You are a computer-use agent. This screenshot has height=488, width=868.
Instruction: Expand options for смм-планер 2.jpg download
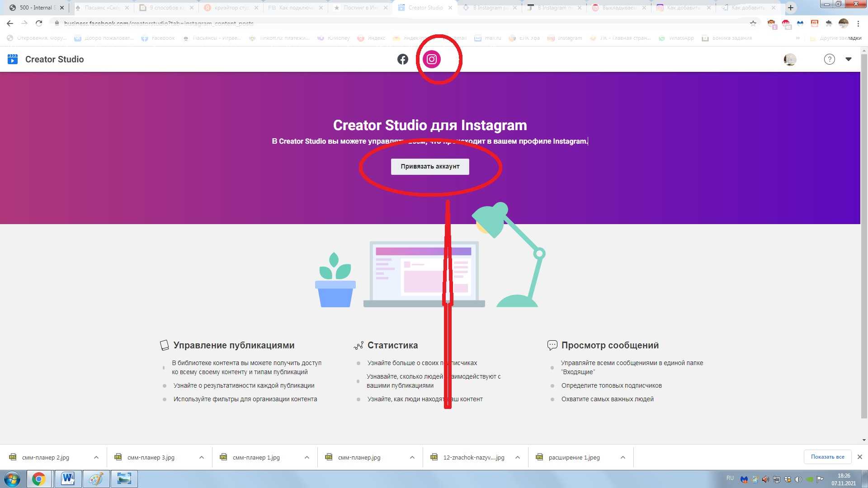pos(96,457)
